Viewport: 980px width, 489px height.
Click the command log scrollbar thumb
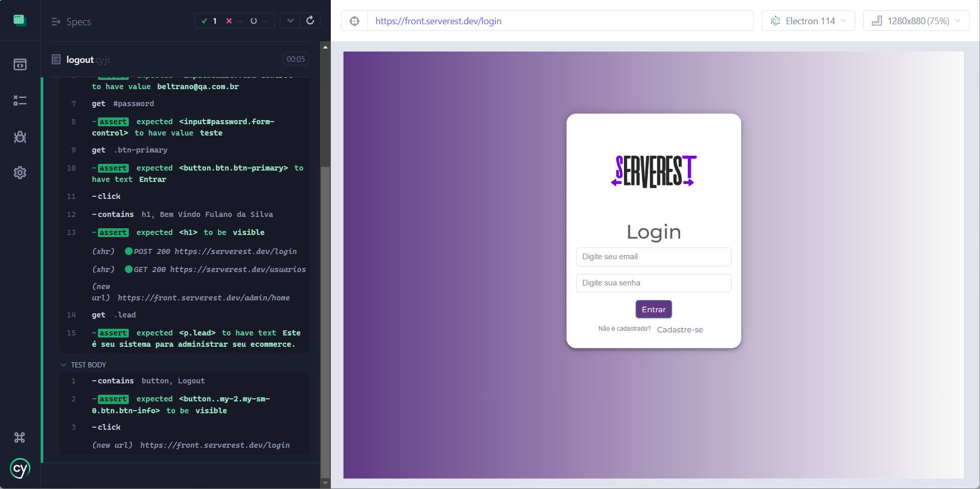(325, 322)
